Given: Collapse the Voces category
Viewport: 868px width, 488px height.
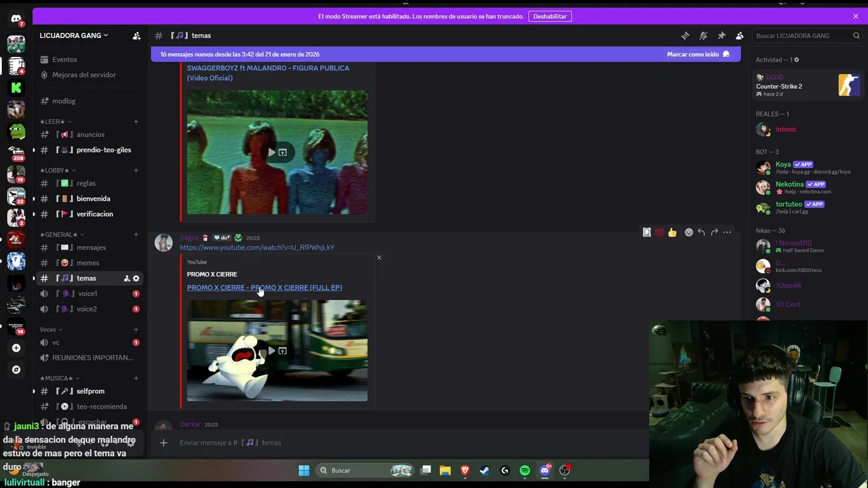Looking at the screenshot, I should [x=51, y=329].
